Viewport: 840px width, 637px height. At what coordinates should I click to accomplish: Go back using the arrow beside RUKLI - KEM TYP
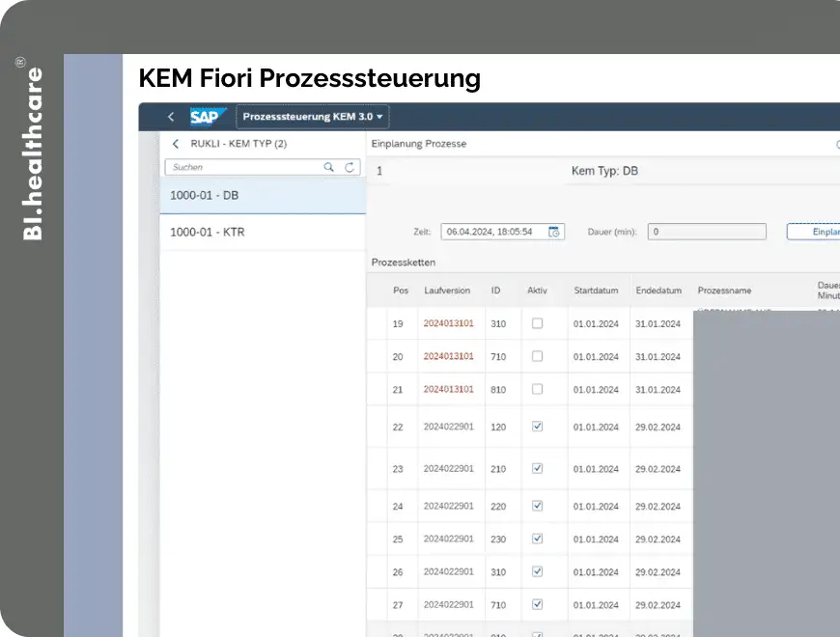pyautogui.click(x=175, y=144)
